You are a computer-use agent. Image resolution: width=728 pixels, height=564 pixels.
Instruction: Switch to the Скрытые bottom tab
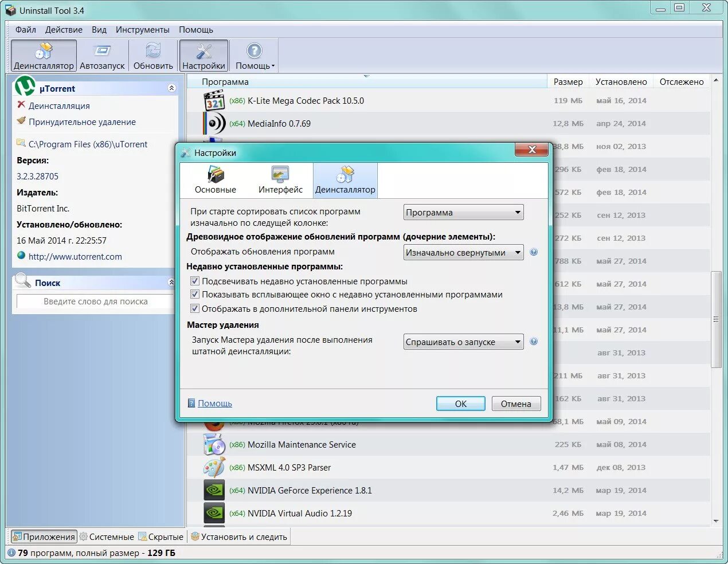click(161, 536)
